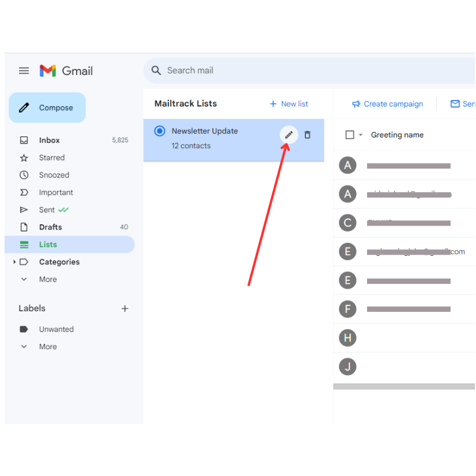476x476 pixels.
Task: Expand the Categories triangle
Action: click(14, 262)
